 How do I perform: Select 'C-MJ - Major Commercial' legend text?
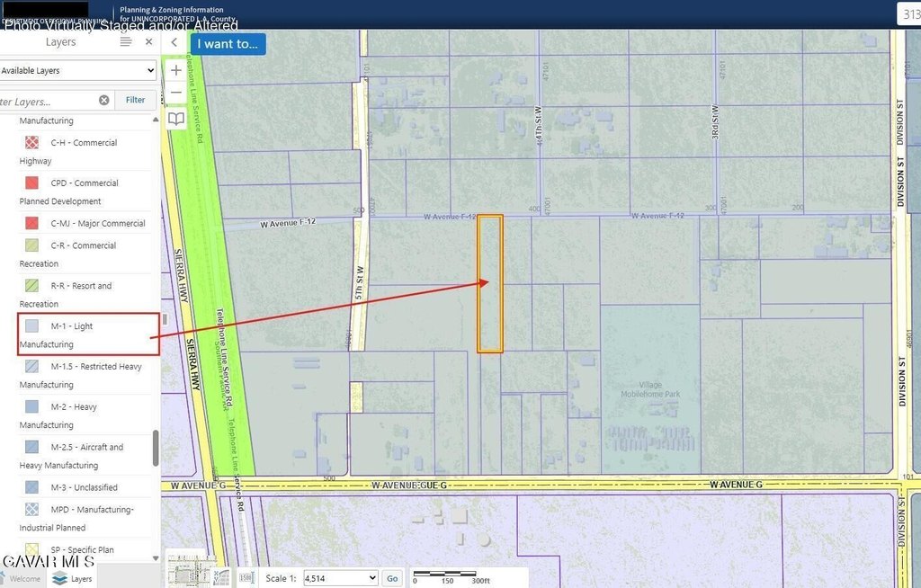[x=98, y=223]
